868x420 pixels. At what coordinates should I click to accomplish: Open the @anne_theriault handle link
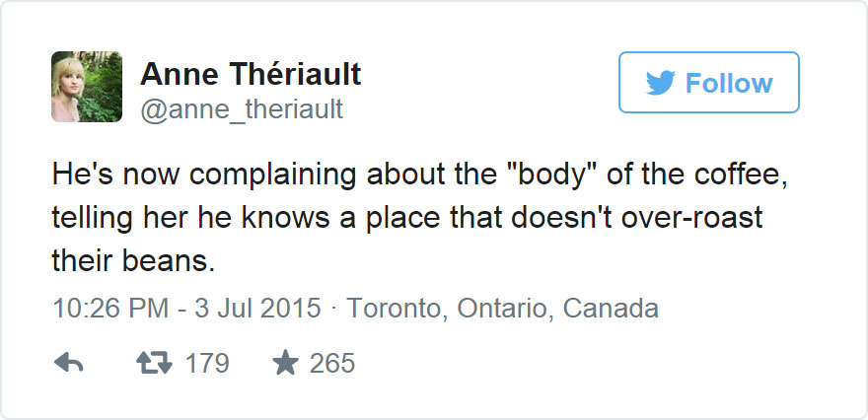click(x=243, y=109)
